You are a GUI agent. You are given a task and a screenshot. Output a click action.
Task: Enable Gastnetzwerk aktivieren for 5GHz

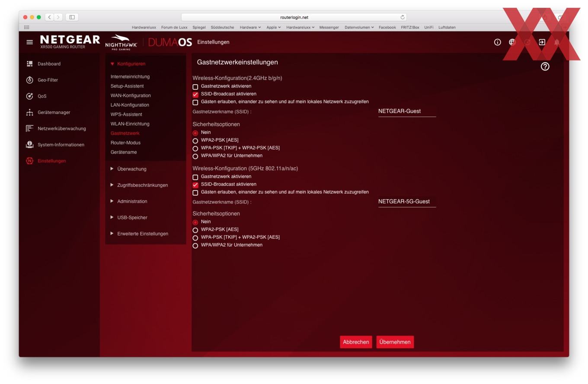[195, 177]
